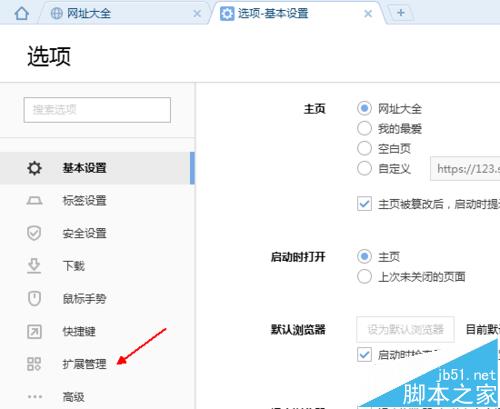The width and height of the screenshot is (500, 409).
Task: Toggle 主页被篡改后 startup warning checkbox
Action: click(x=364, y=204)
